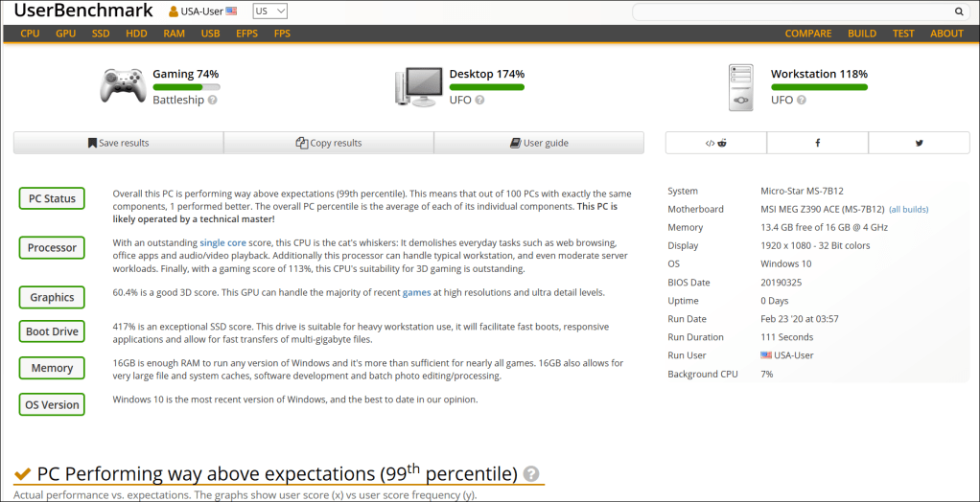Open help icon next to Battleship

pyautogui.click(x=213, y=100)
